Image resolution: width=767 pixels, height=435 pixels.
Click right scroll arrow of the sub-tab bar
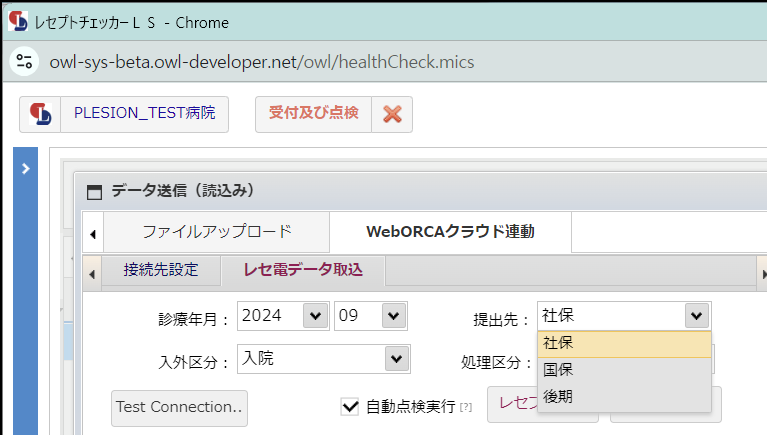(763, 274)
